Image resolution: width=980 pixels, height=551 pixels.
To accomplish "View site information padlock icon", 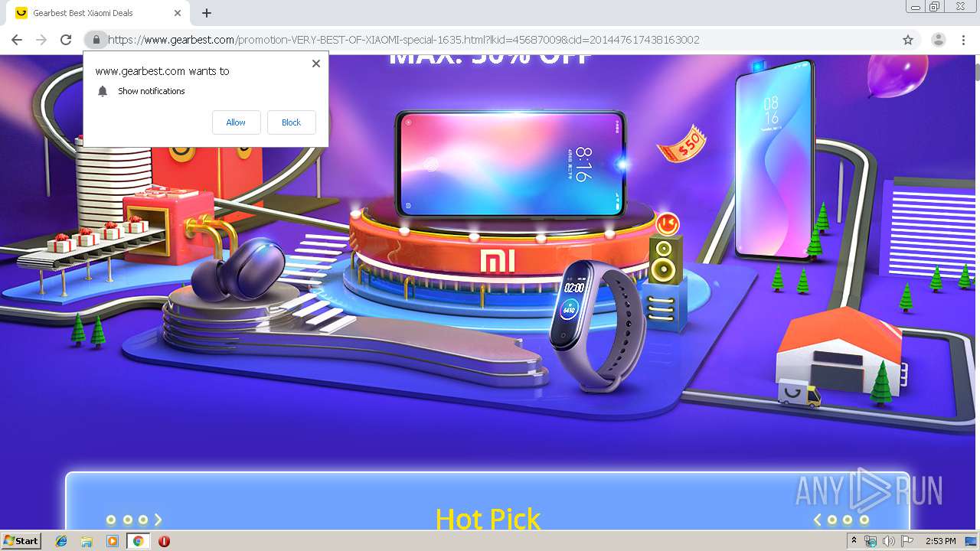I will pos(95,40).
